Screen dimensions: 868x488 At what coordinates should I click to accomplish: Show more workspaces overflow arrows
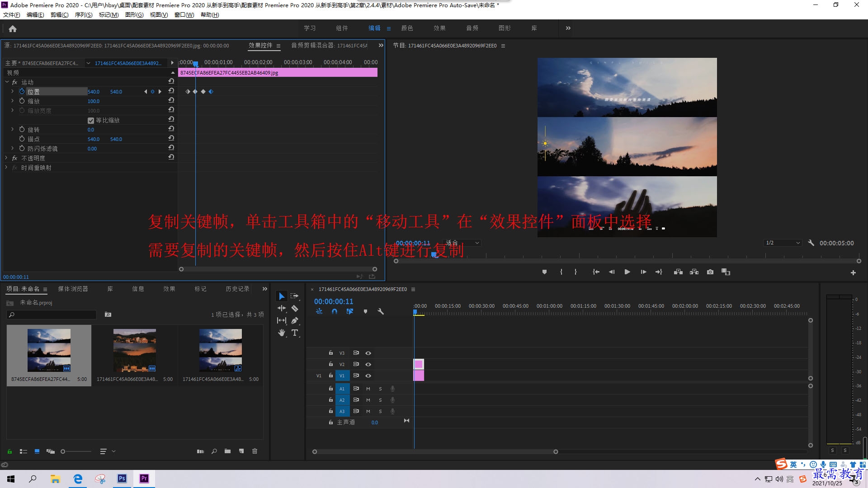[x=568, y=28]
